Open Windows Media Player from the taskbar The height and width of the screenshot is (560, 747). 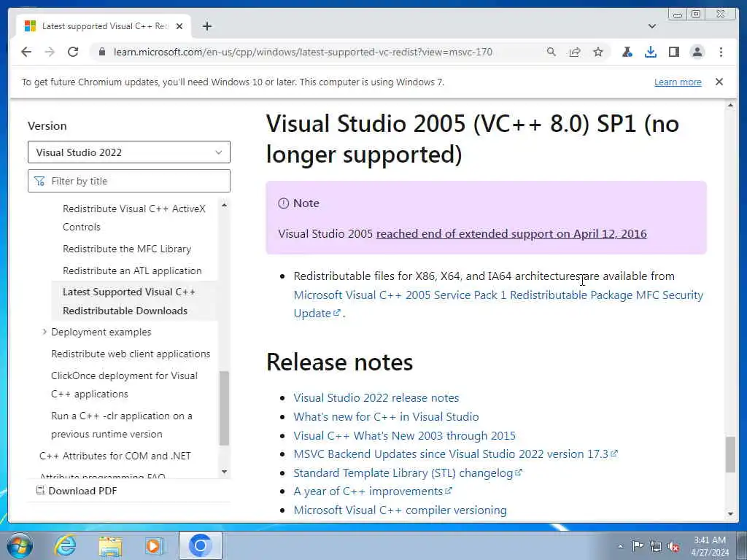[x=155, y=545]
